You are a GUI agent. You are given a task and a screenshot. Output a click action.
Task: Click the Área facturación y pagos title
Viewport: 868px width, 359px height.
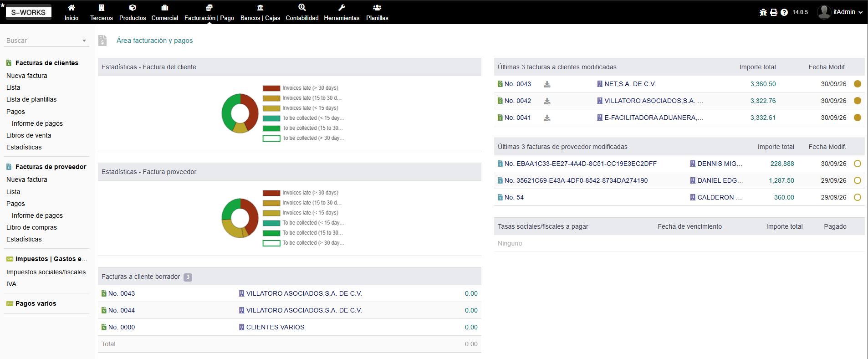click(154, 40)
